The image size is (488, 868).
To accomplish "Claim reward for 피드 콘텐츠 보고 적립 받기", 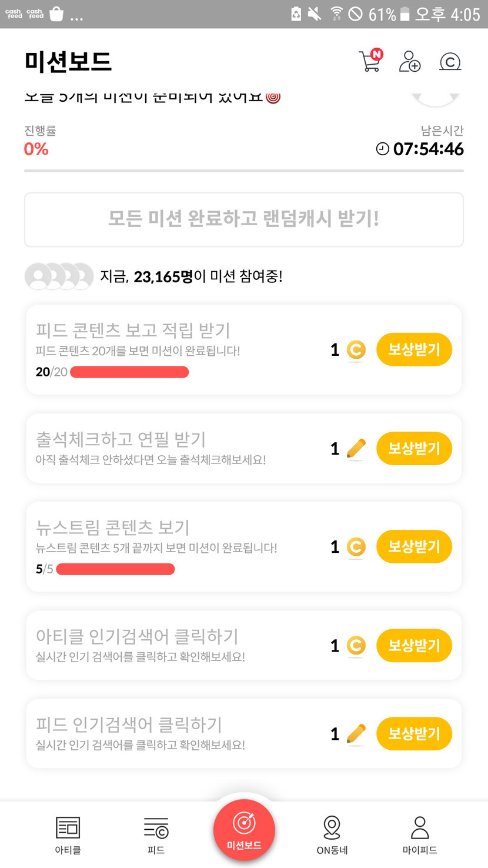I will 414,350.
